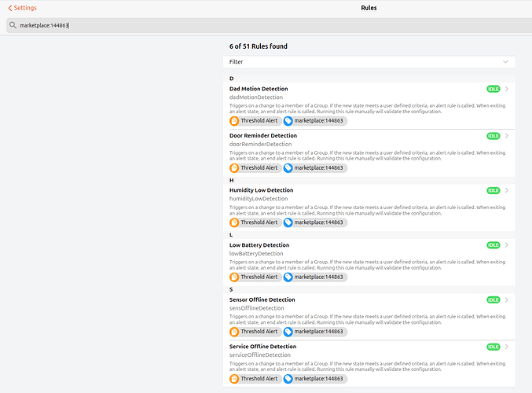Click orange Threshold Alert icon for Sensor Offline Detection
Image resolution: width=532 pixels, height=393 pixels.
pyautogui.click(x=234, y=332)
